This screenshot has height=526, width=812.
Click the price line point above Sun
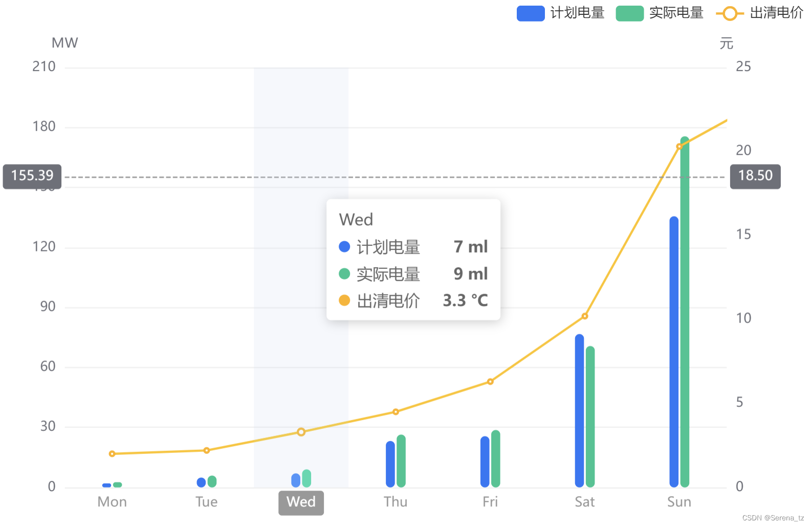(679, 147)
